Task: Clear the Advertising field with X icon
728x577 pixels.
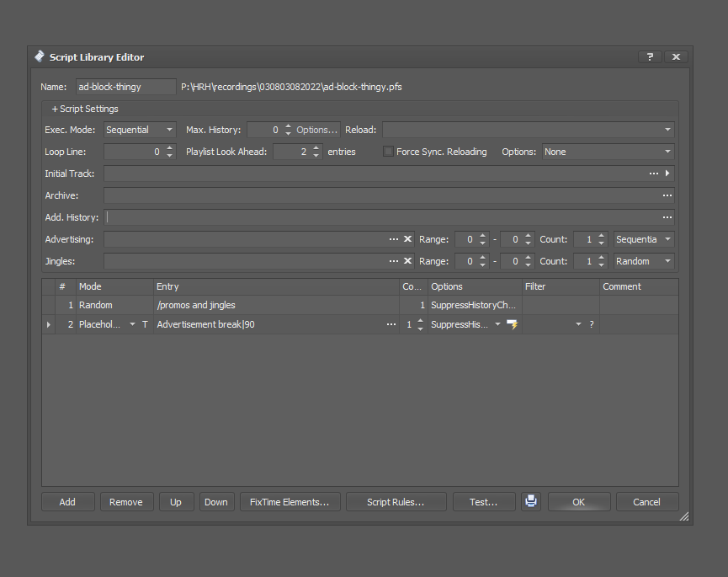Action: pos(407,239)
